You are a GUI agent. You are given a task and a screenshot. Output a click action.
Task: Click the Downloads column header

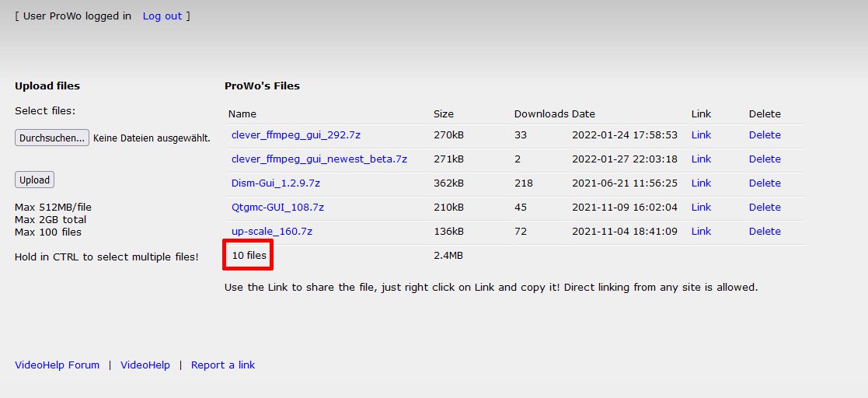click(x=541, y=114)
